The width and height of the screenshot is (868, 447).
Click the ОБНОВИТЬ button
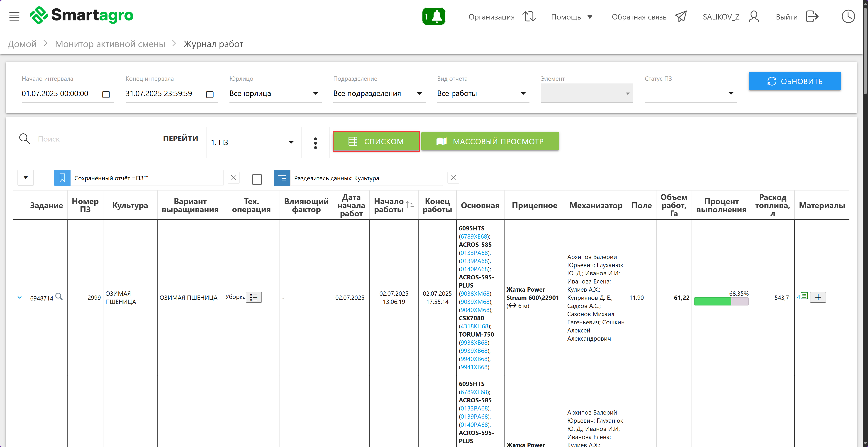(794, 81)
